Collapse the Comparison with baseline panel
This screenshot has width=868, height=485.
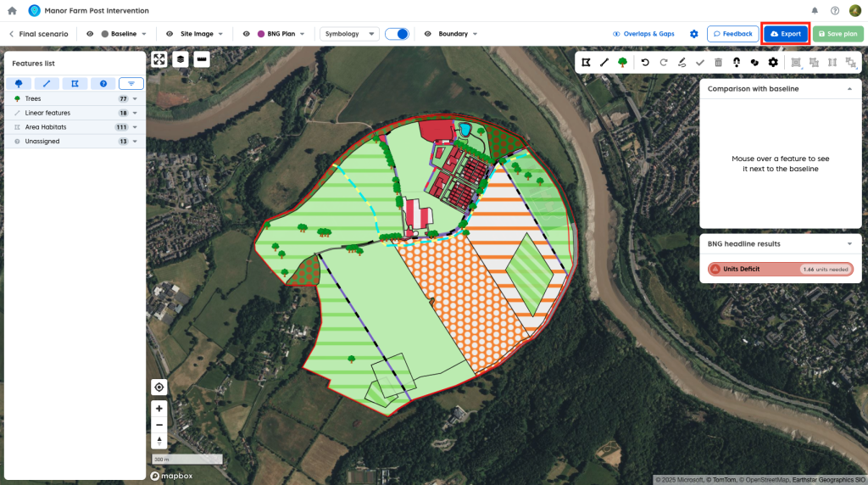(849, 88)
